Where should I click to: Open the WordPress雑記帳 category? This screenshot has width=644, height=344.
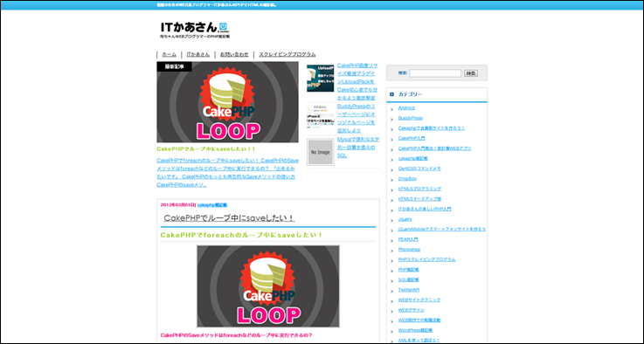415,330
